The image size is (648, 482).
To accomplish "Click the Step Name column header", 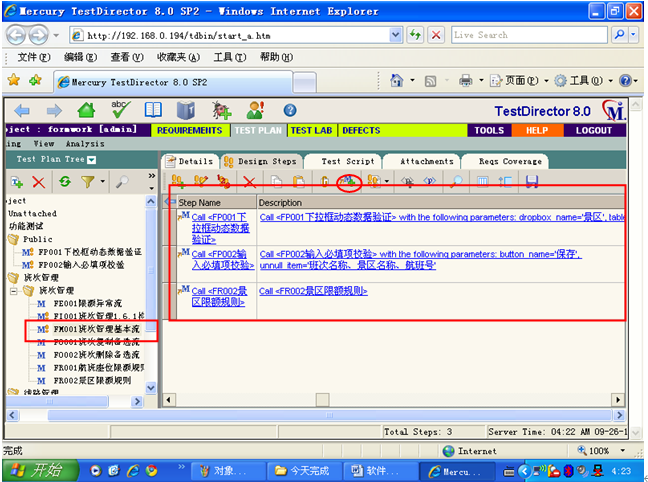I will pyautogui.click(x=217, y=203).
